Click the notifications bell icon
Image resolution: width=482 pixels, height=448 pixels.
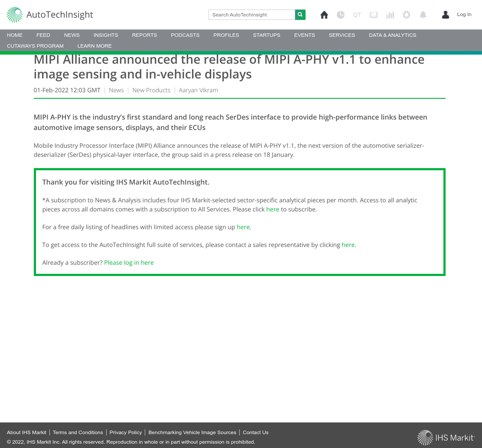[423, 15]
